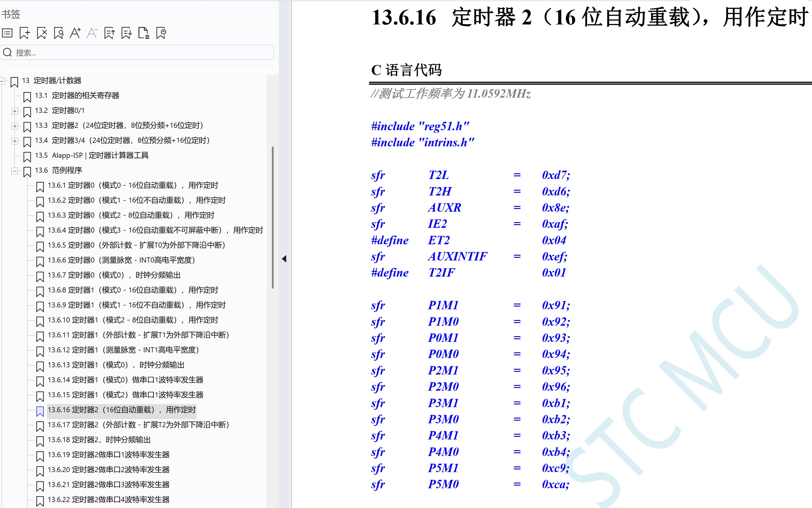Expand the 13.3 定时器2 node
This screenshot has height=508, width=812.
coord(14,126)
